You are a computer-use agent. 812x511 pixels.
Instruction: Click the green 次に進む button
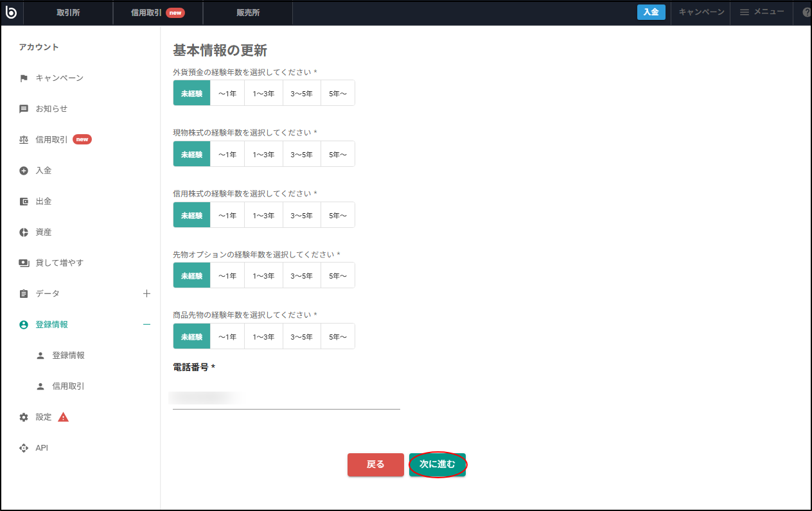(437, 465)
